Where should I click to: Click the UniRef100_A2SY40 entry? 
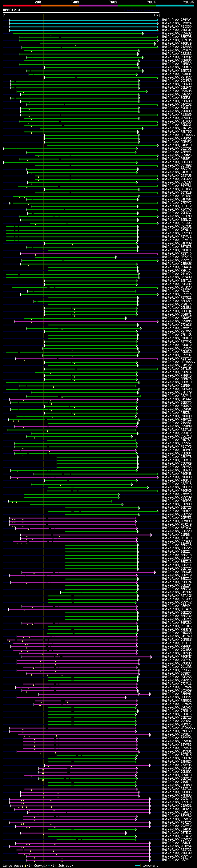[177, 254]
